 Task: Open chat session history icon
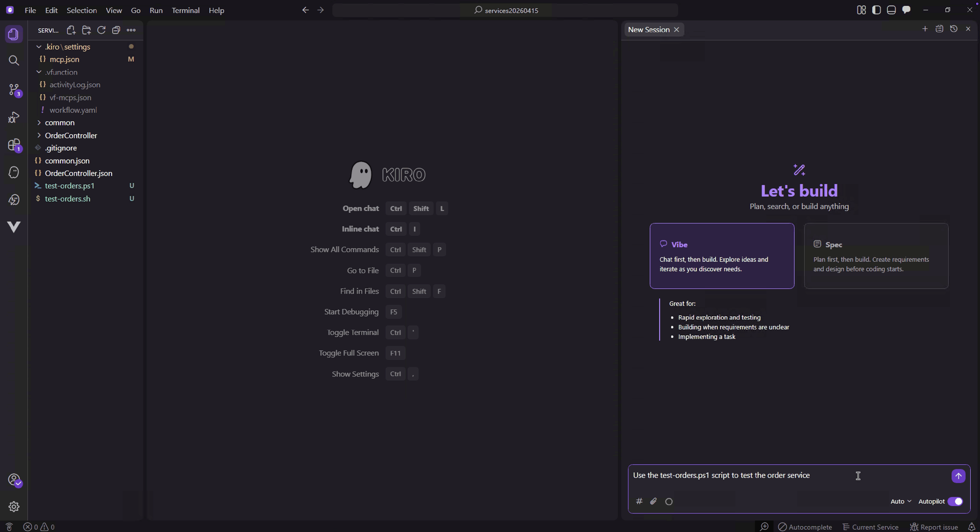tap(954, 29)
